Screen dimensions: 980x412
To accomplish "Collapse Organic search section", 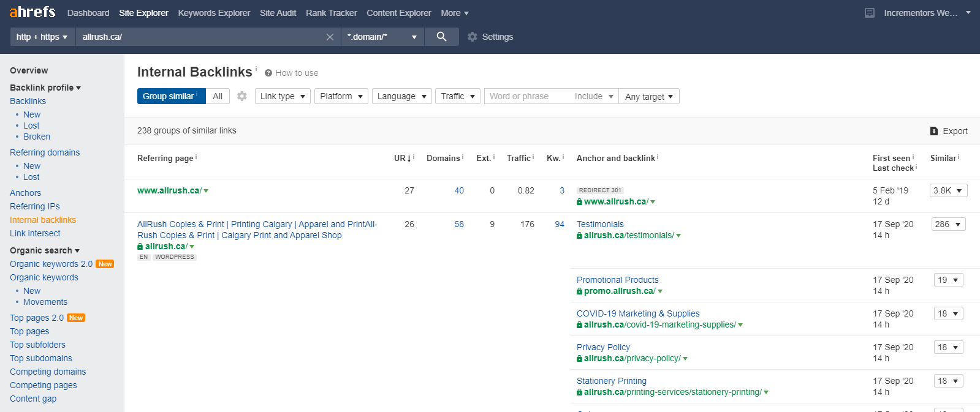I will point(45,250).
